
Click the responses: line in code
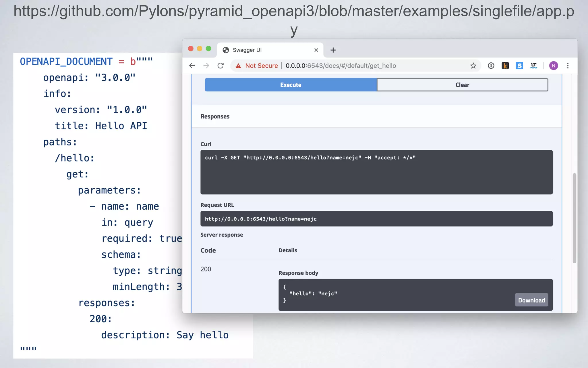(107, 303)
